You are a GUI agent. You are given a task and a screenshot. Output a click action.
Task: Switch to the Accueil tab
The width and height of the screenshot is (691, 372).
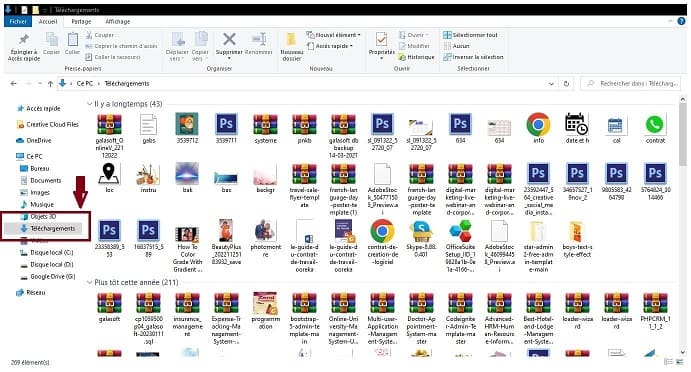pyautogui.click(x=48, y=21)
